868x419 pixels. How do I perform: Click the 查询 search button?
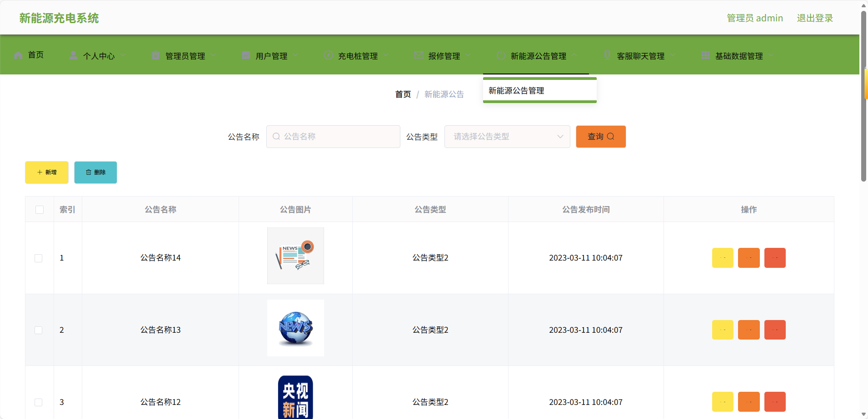coord(601,137)
